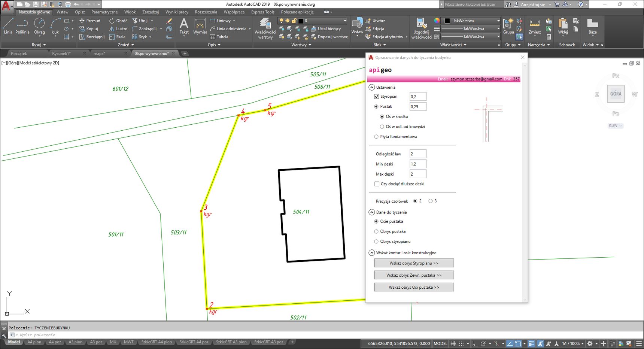Image resolution: width=644 pixels, height=349 pixels.
Task: Switch to the mapa* drawing tab
Action: [99, 54]
